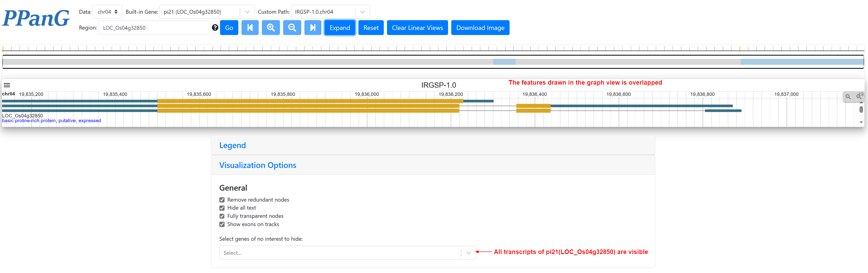Screen dimensions: 868x273
Task: Open the Data chr04 dropdown
Action: [x=107, y=12]
